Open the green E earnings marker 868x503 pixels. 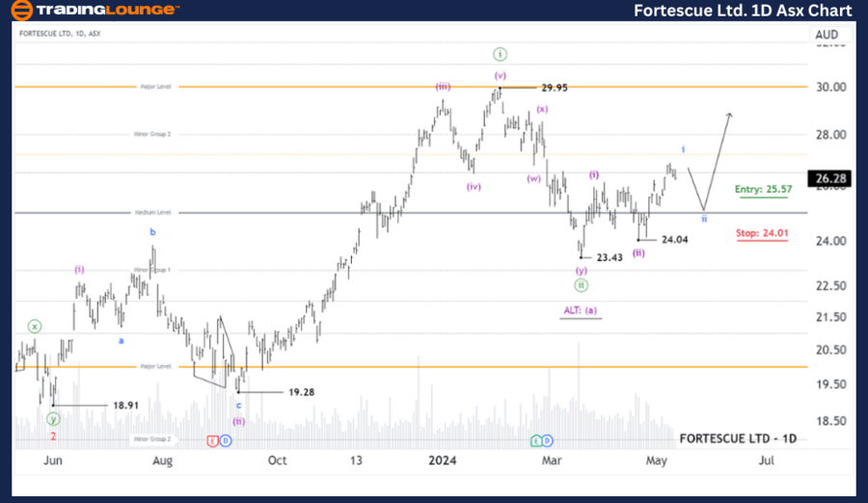[x=535, y=441]
